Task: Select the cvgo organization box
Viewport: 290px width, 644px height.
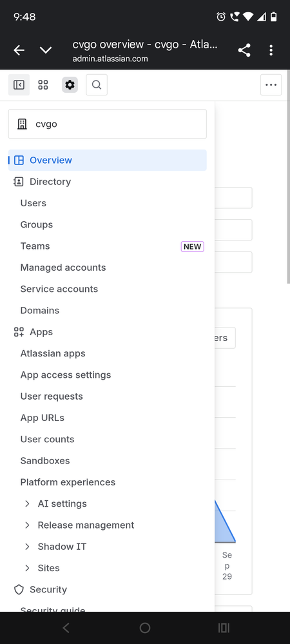Action: pyautogui.click(x=107, y=124)
